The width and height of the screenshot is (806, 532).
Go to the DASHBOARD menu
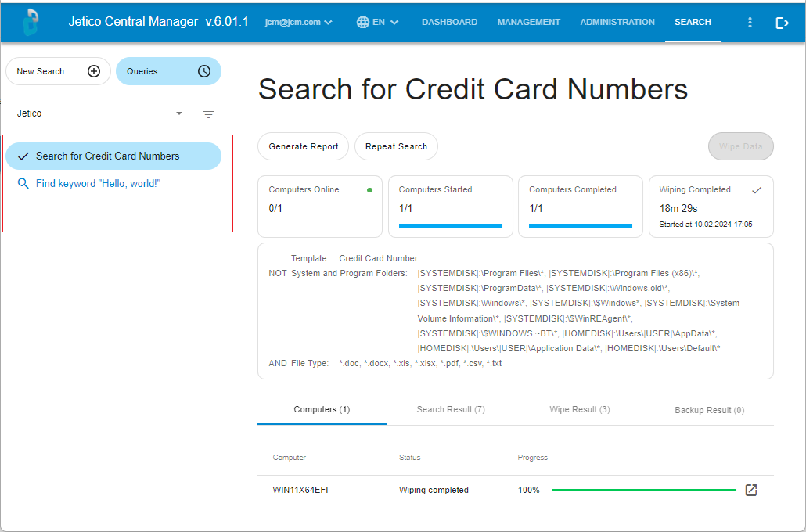pos(450,22)
